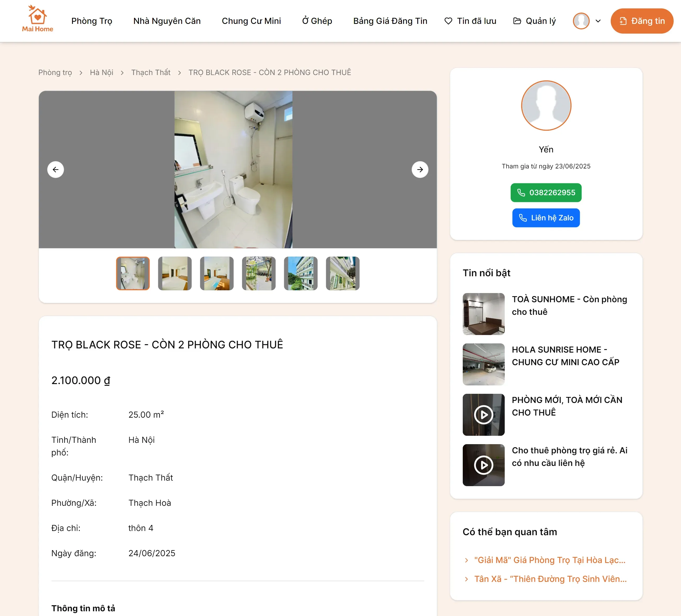681x616 pixels.
Task: Open Cho thuê phòng trọ giá rẻ title
Action: click(x=570, y=456)
